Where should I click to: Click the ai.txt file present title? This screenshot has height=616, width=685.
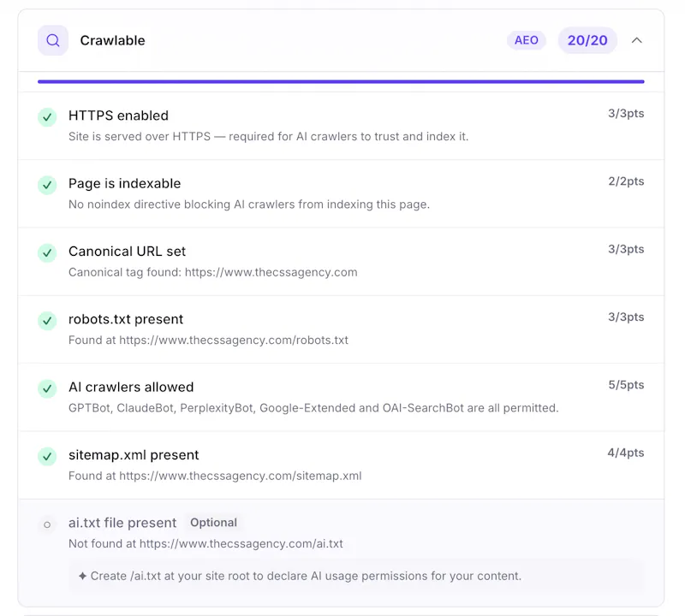pos(122,523)
